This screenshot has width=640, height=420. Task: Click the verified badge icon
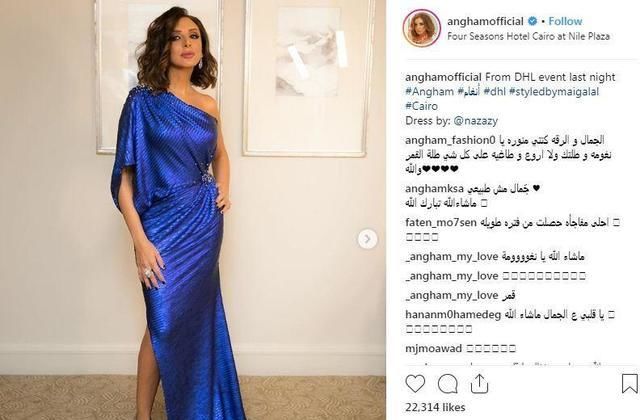(533, 21)
